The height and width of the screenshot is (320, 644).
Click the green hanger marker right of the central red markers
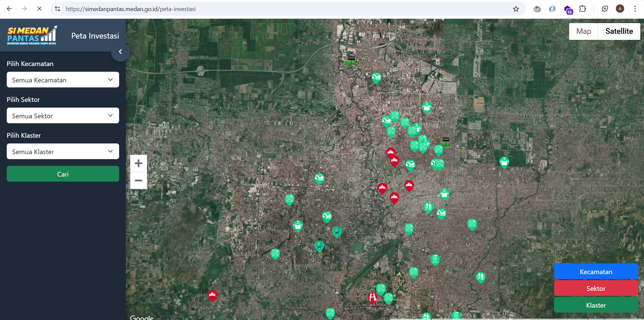pyautogui.click(x=444, y=194)
